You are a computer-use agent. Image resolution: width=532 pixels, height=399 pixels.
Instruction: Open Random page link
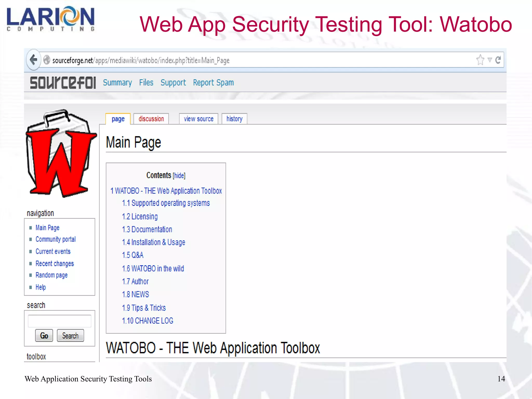(51, 275)
